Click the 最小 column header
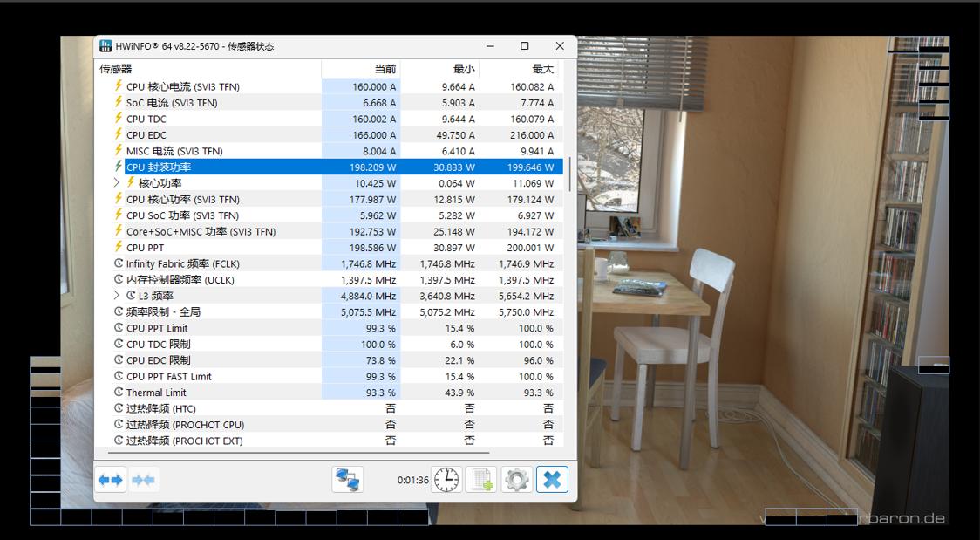Screen dimensions: 980x540 pos(439,69)
